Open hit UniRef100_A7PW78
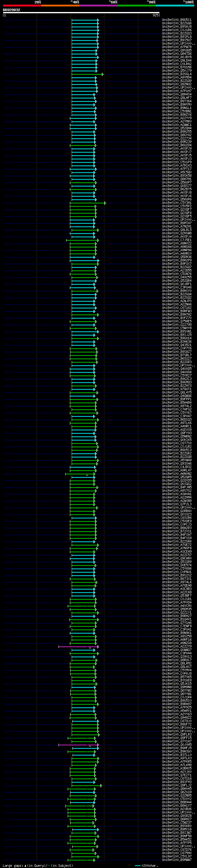 [x=177, y=47]
